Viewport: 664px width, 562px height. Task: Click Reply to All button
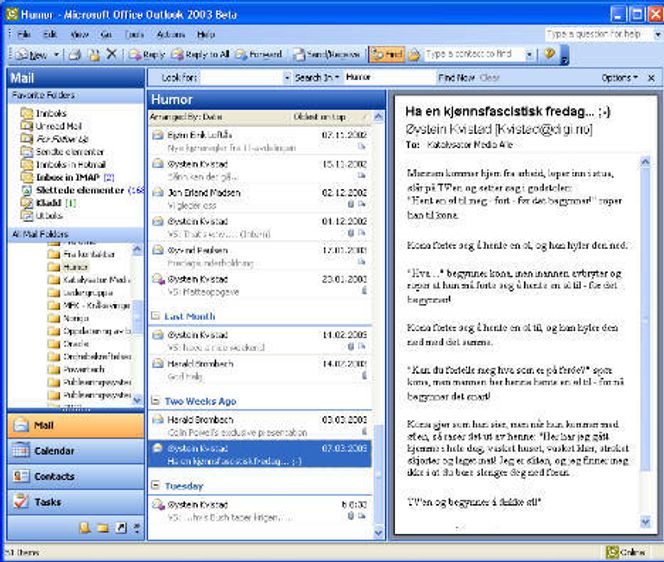click(200, 55)
